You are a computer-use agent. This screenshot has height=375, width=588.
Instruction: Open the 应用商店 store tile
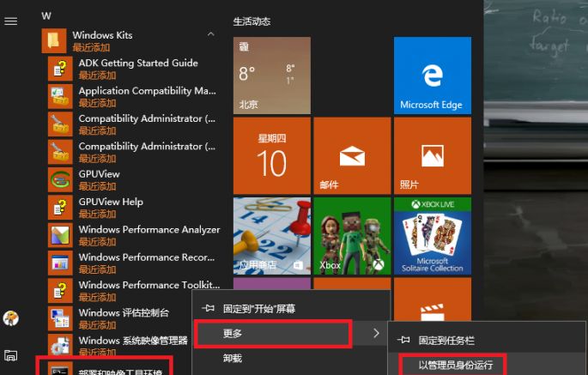(272, 236)
